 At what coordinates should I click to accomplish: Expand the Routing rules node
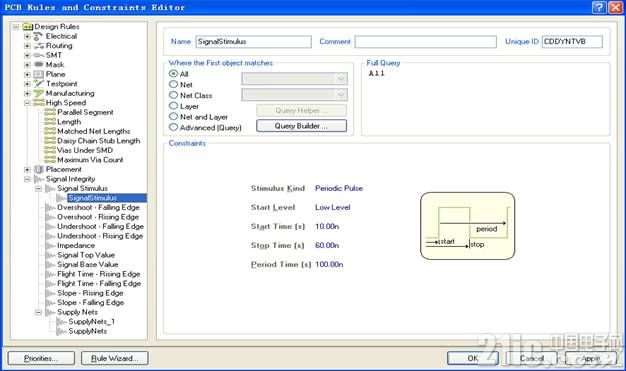click(27, 46)
